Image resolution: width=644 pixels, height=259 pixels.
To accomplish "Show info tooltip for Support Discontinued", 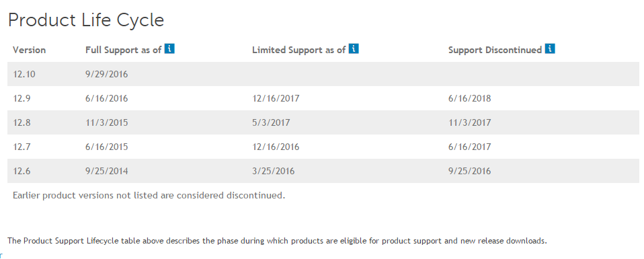I will click(550, 49).
